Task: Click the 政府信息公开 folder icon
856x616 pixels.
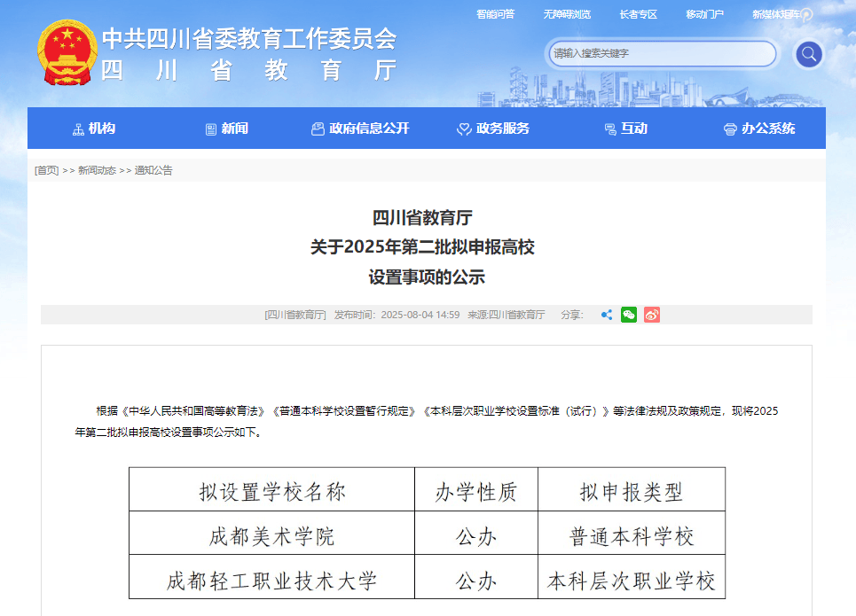Action: tap(318, 129)
